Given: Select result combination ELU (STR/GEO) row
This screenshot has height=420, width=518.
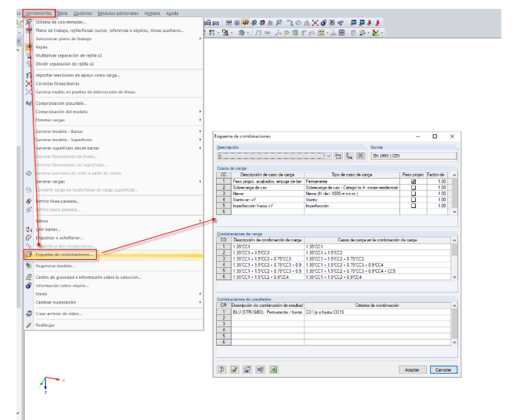Looking at the screenshot, I should pos(334,312).
